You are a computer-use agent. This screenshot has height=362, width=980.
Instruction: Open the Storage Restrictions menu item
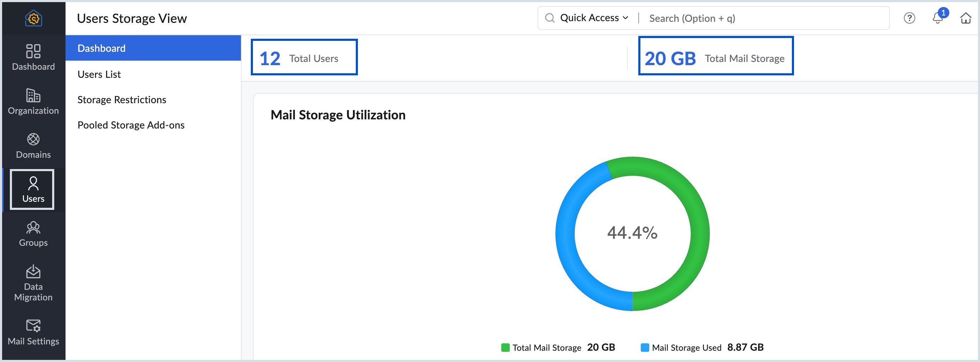(122, 100)
